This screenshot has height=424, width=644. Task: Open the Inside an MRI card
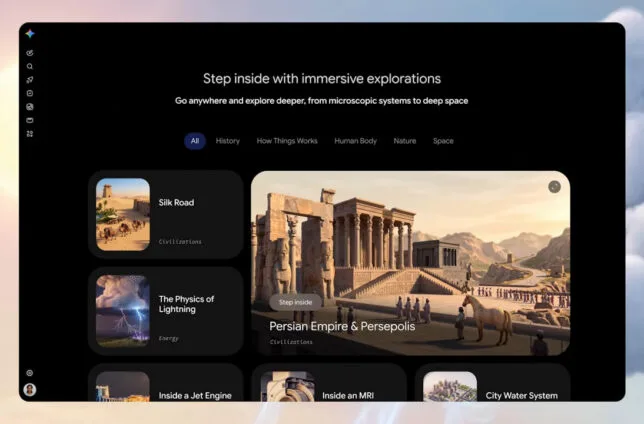point(329,383)
